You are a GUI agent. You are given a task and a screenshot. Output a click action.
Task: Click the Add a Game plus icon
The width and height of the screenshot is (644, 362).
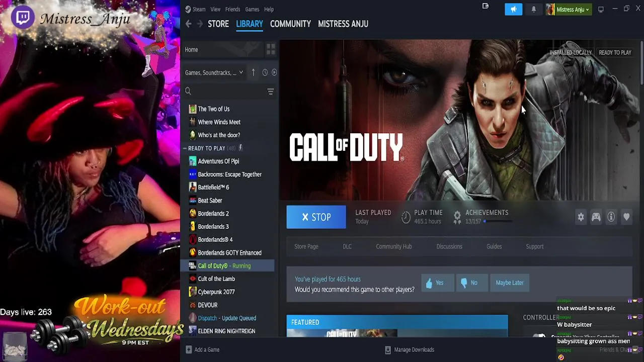coord(189,349)
